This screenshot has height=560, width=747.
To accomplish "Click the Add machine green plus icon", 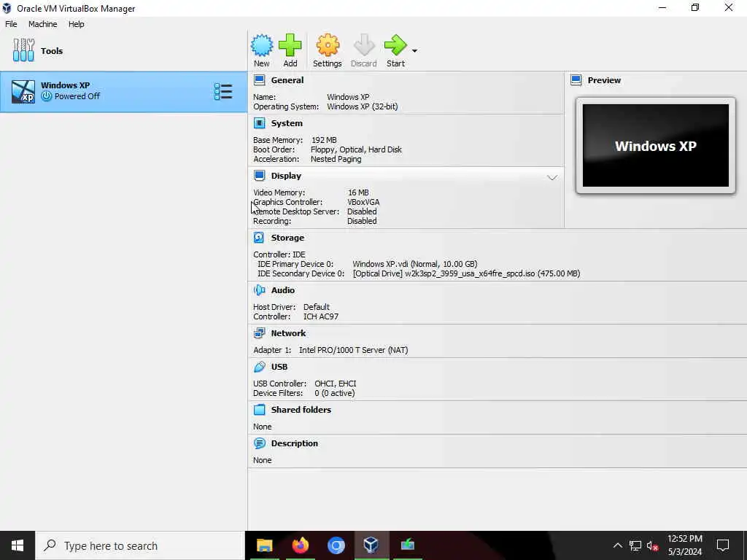I will [290, 45].
